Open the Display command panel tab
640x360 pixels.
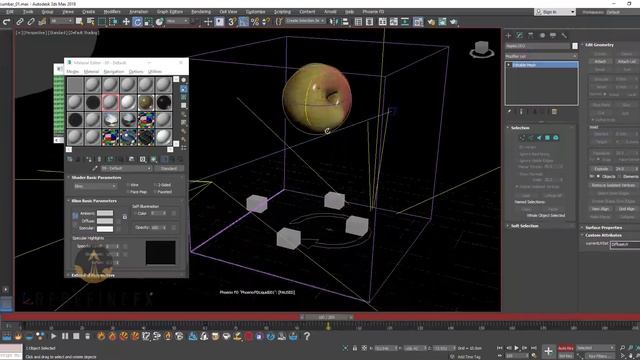click(553, 36)
